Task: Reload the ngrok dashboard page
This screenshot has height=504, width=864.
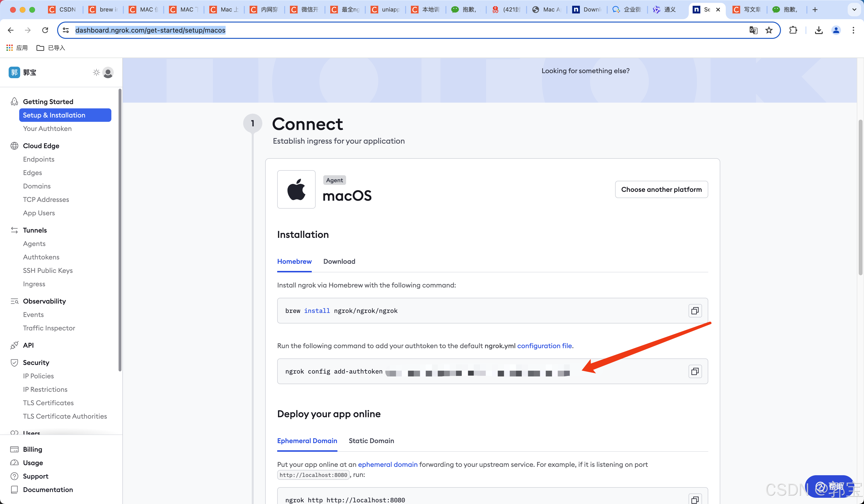Action: click(45, 30)
